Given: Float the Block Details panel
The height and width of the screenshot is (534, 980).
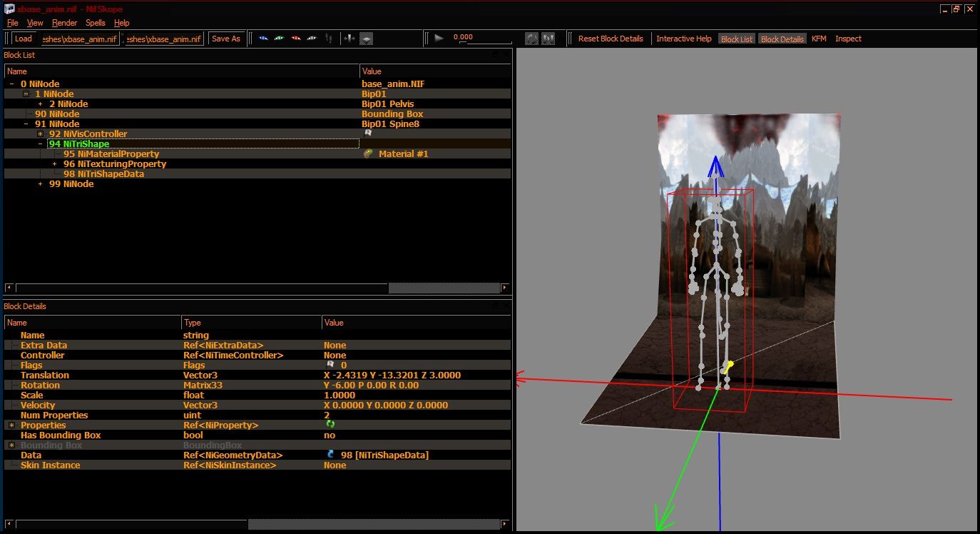Looking at the screenshot, I should pyautogui.click(x=497, y=306).
